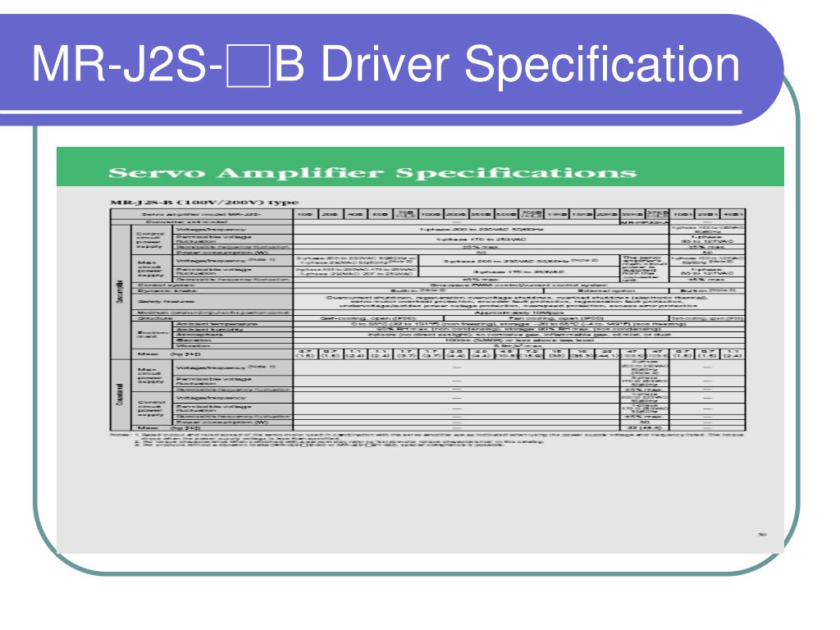Click the "Servo Amplifier Specifications" green banner heading
Image resolution: width=840 pixels, height=630 pixels.
pos(372,173)
